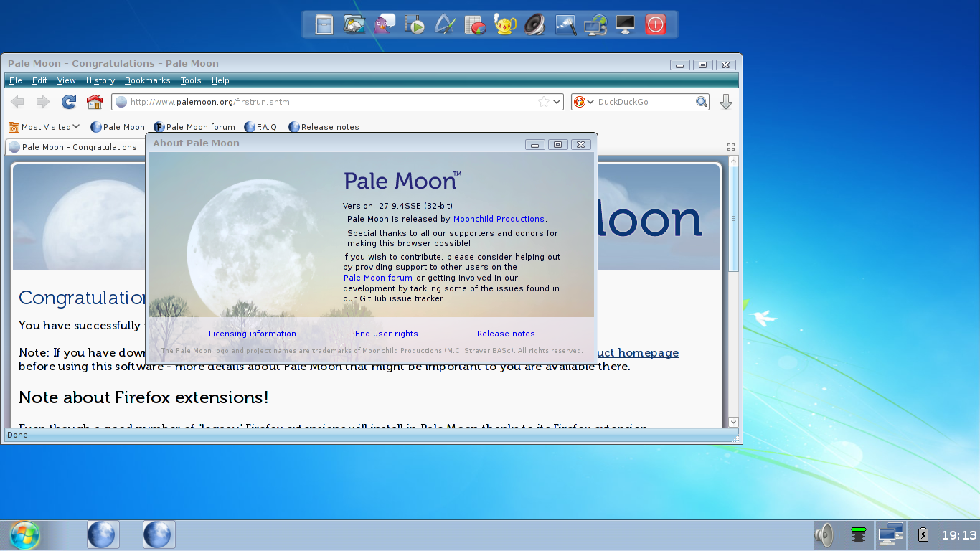Select the Pale Moon - Congratulations tab
Viewport: 980px width, 551px height.
[x=75, y=147]
